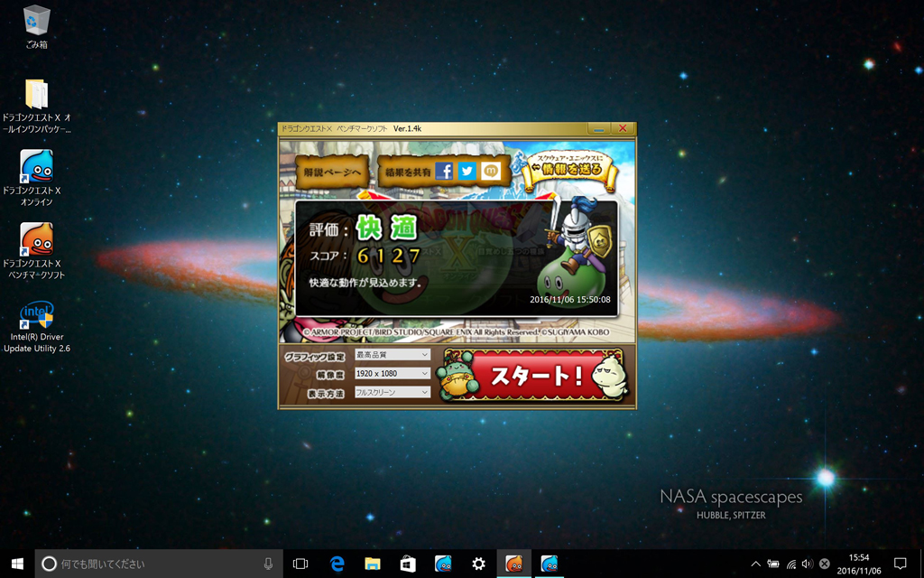Select ドラゴンクエストX オンライン blue slime shortcut
This screenshot has width=924, height=578.
pyautogui.click(x=36, y=178)
